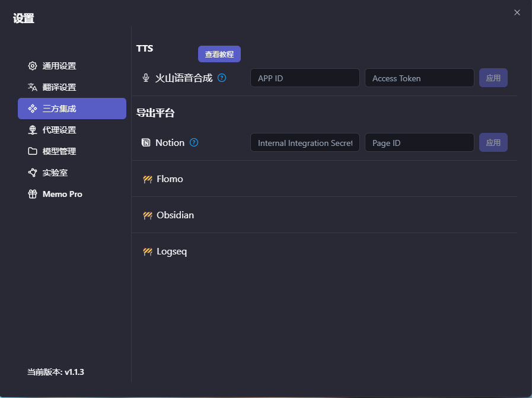Viewport: 532px width, 398px height.
Task: Close the settings dialog
Action: click(x=517, y=12)
